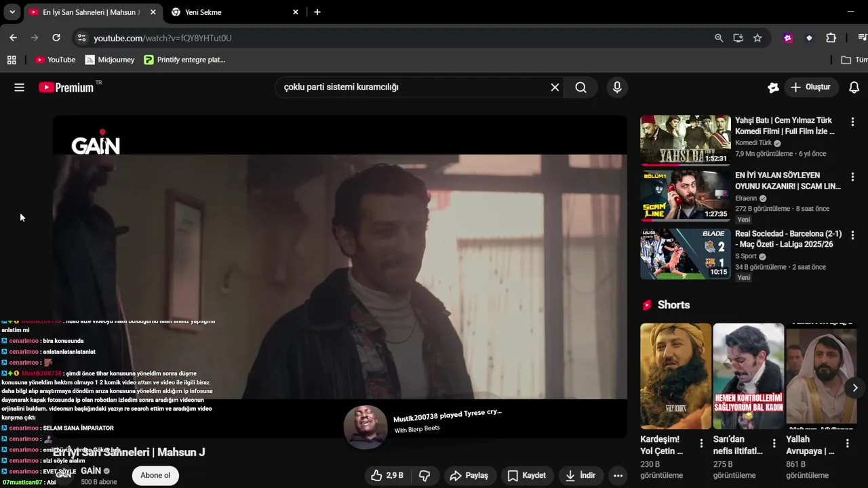
Task: Open options for Scam Line video
Action: (x=852, y=177)
